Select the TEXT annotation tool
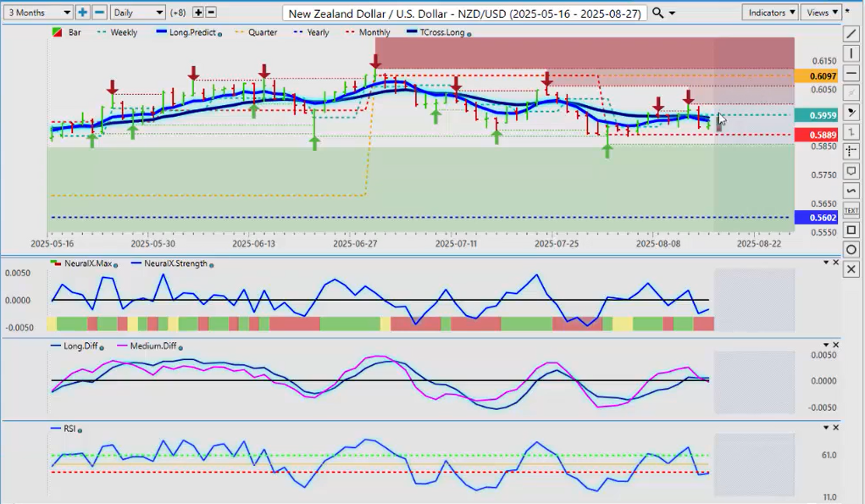 coord(851,210)
